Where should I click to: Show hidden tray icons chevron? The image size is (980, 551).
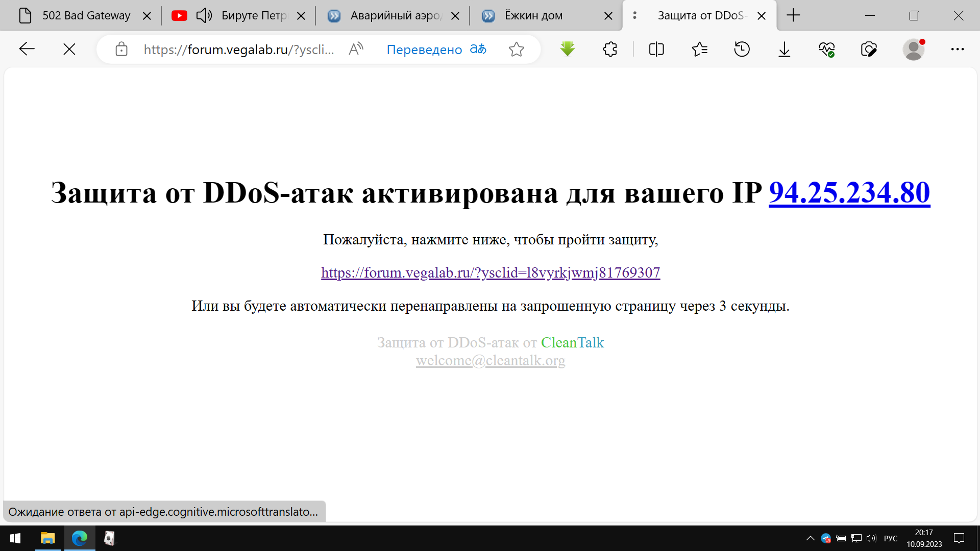[x=810, y=538]
